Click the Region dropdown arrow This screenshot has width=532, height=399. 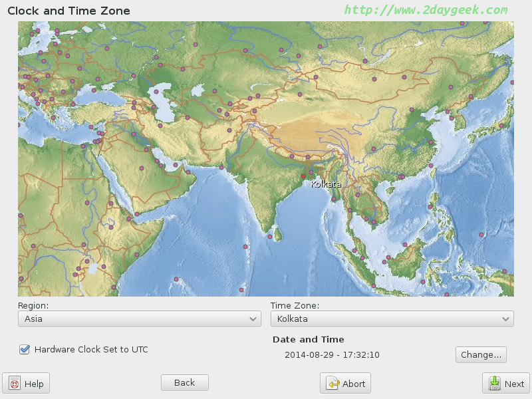pyautogui.click(x=253, y=319)
